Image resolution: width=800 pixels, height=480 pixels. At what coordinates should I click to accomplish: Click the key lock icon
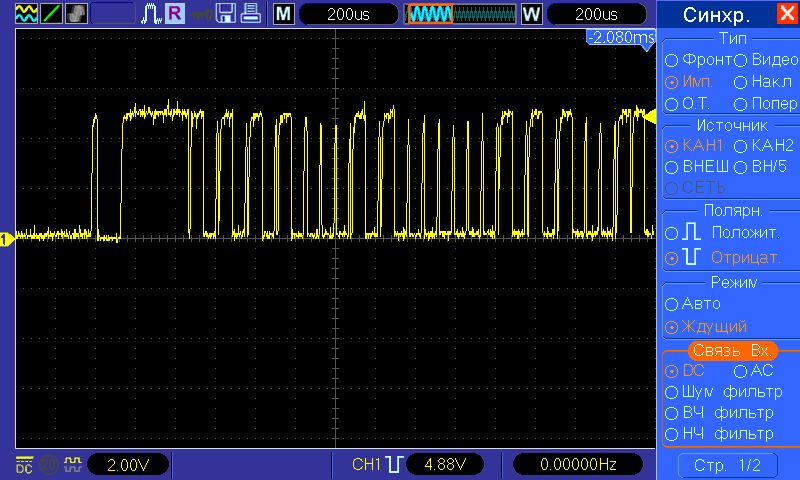(202, 15)
